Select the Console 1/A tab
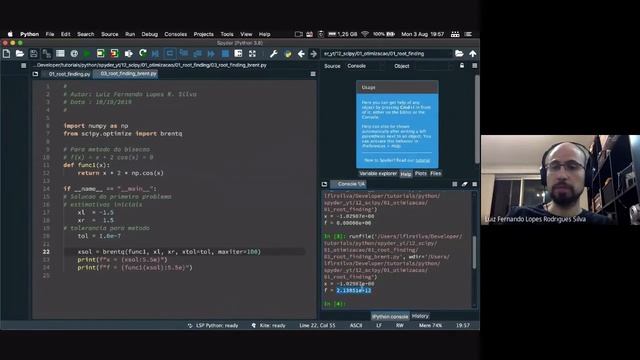640x360 pixels. click(349, 184)
